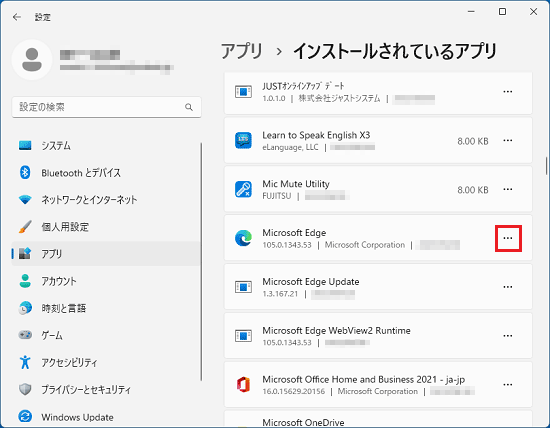The height and width of the screenshot is (428, 550).
Task: Click the JUSTオンラインアップデート app icon
Action: pyautogui.click(x=243, y=92)
